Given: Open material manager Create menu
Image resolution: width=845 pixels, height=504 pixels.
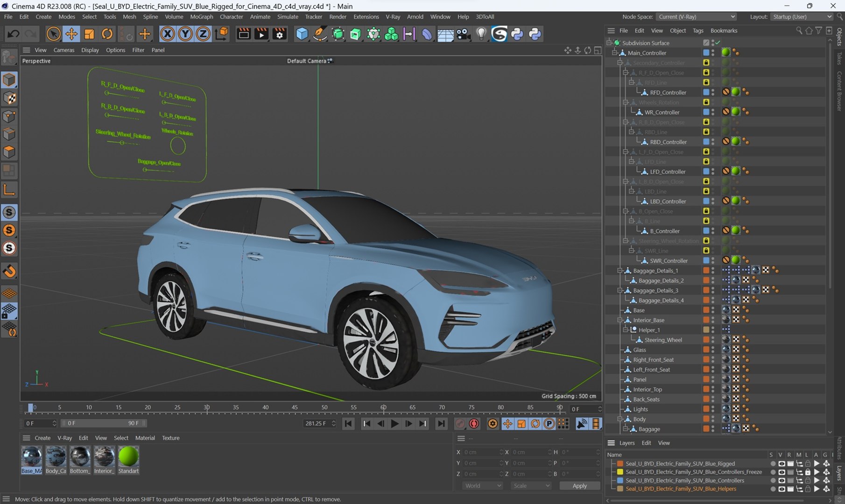Looking at the screenshot, I should (42, 438).
